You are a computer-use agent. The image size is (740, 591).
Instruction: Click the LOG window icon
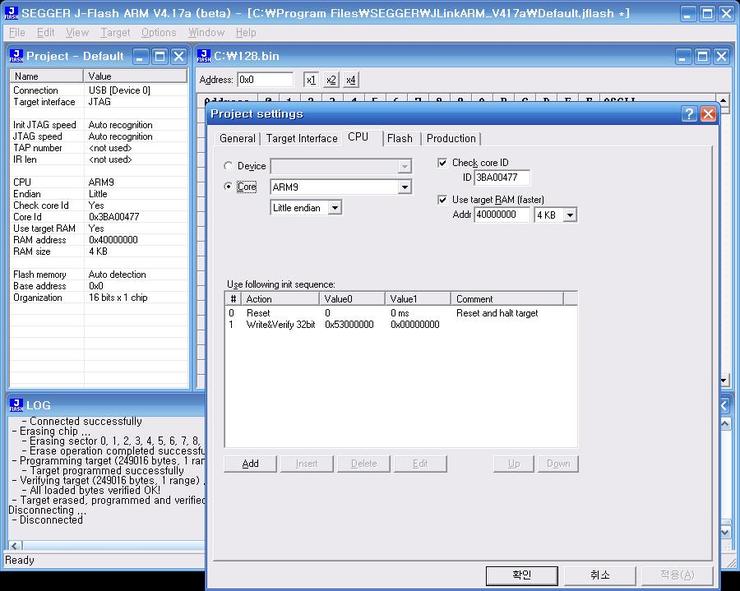(x=16, y=405)
